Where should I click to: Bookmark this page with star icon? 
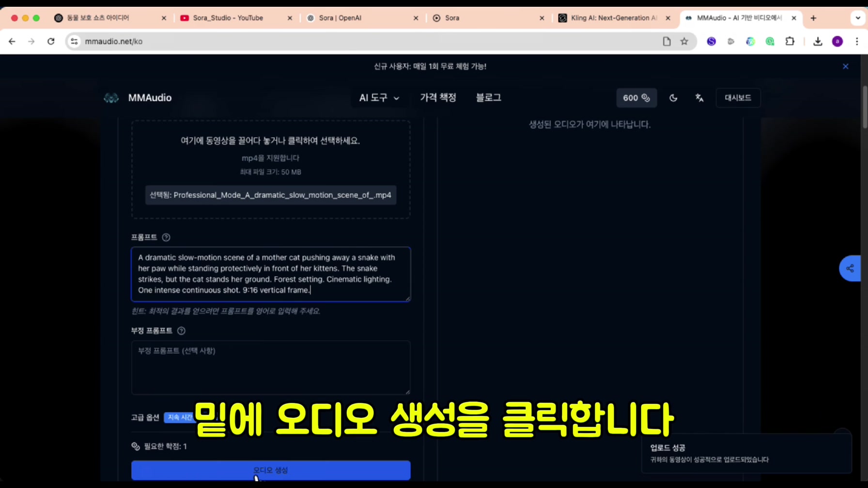(x=684, y=42)
